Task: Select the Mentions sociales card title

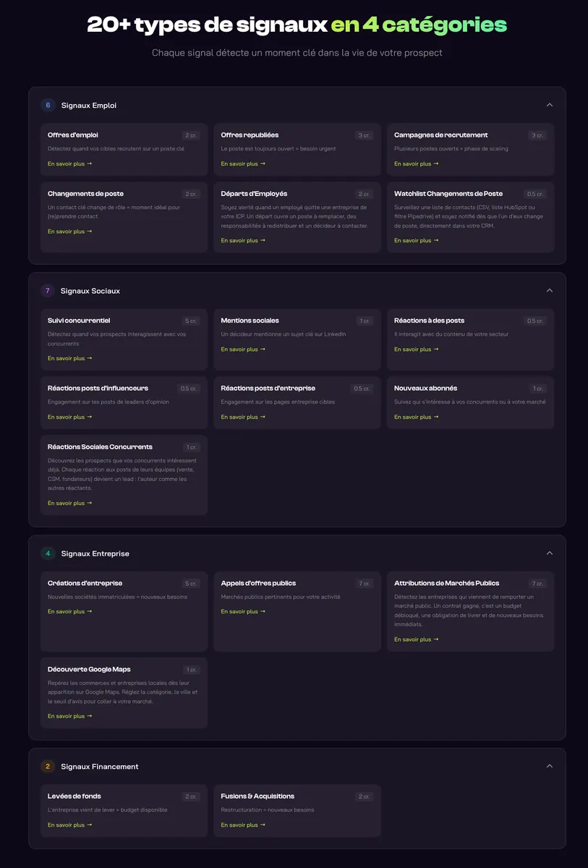Action: [x=250, y=320]
